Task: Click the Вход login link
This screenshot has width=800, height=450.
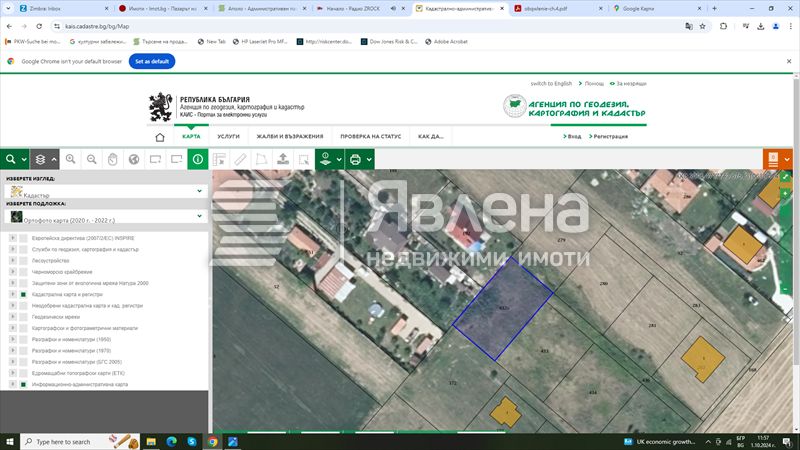Action: pos(574,137)
